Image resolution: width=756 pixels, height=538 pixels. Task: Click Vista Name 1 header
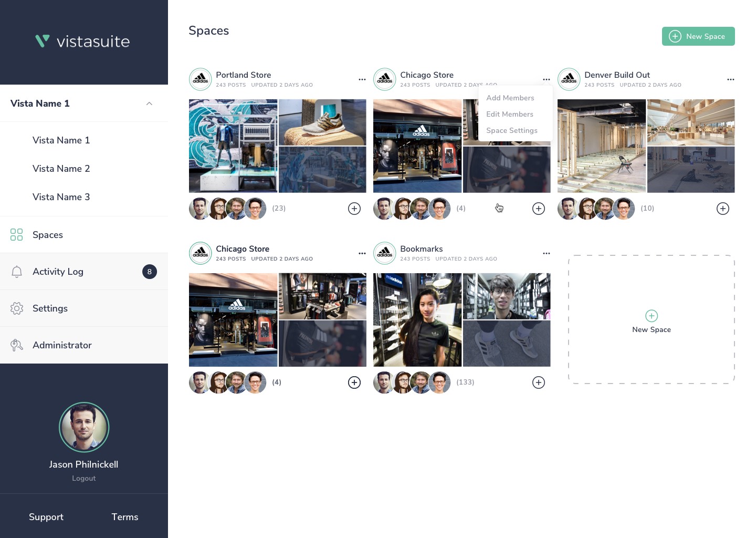[x=84, y=104]
